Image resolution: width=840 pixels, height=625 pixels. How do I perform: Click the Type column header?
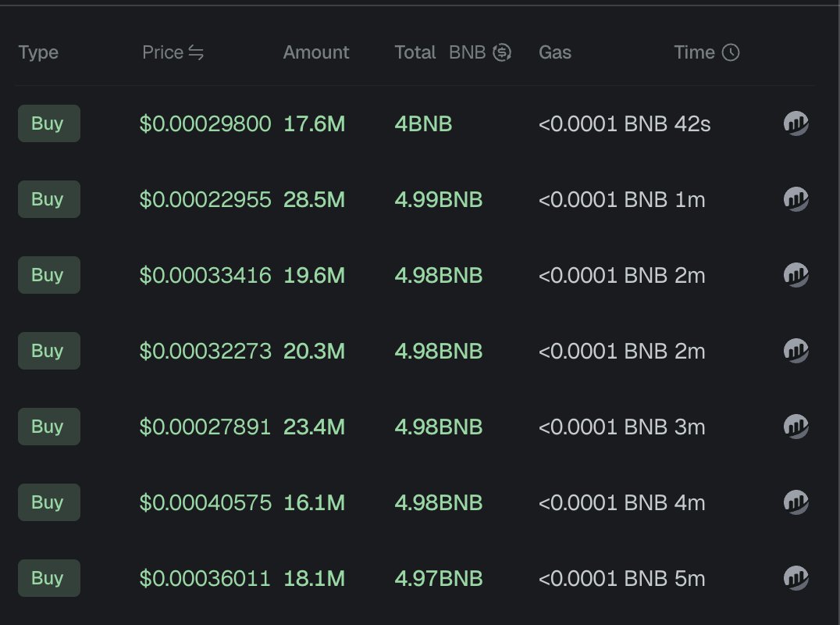(x=38, y=53)
